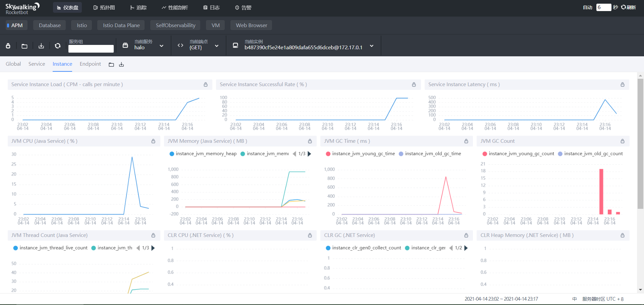
Task: Toggle instance_jvm_memory_heap legend series
Action: coord(203,154)
